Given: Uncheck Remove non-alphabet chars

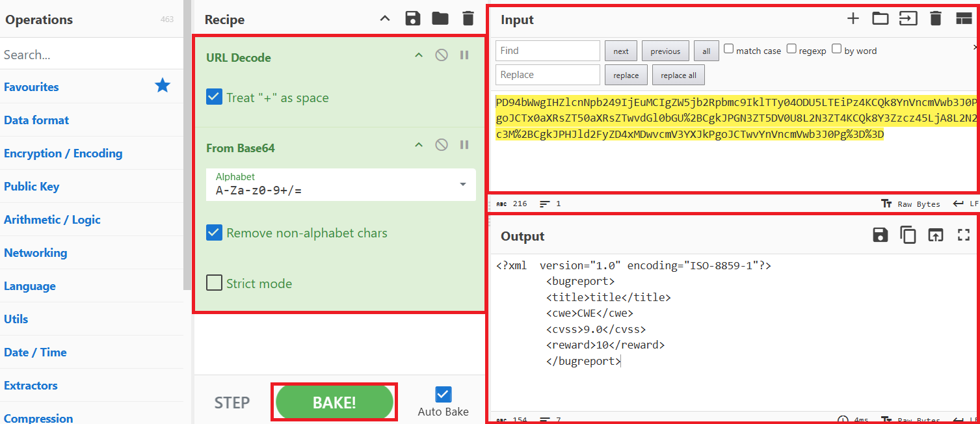Looking at the screenshot, I should click(214, 233).
